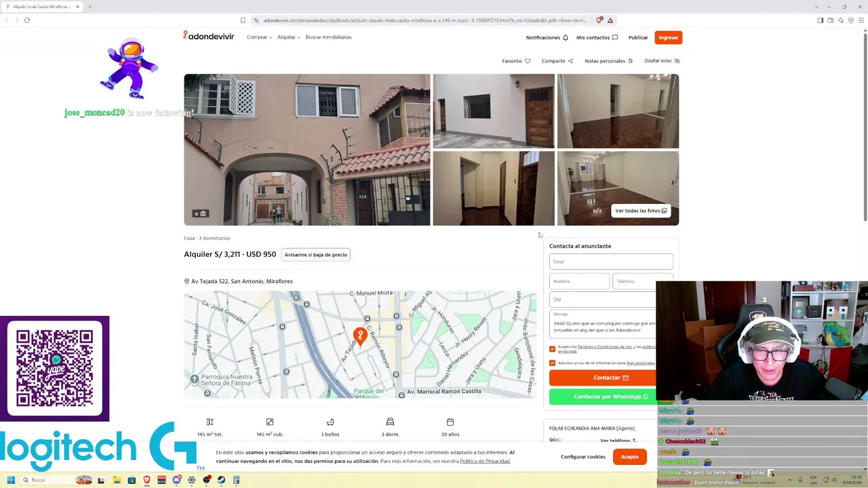868x488 pixels.
Task: Click the Mensaje text area
Action: pos(603,324)
